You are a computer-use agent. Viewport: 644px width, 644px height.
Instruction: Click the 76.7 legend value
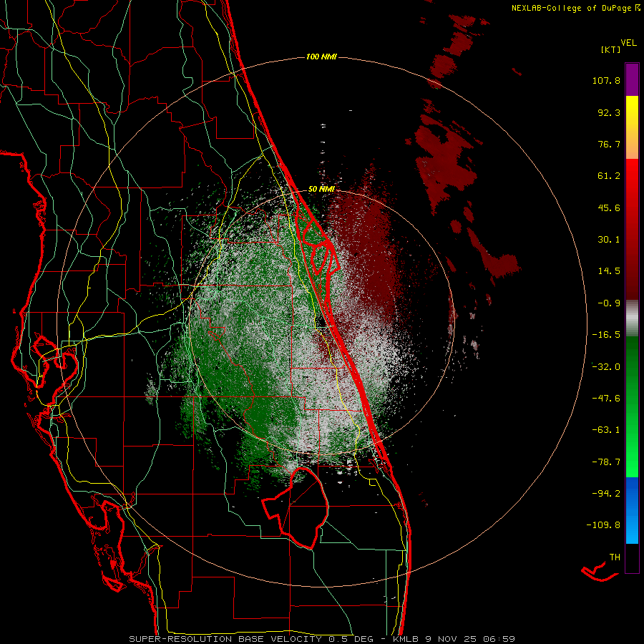(609, 144)
